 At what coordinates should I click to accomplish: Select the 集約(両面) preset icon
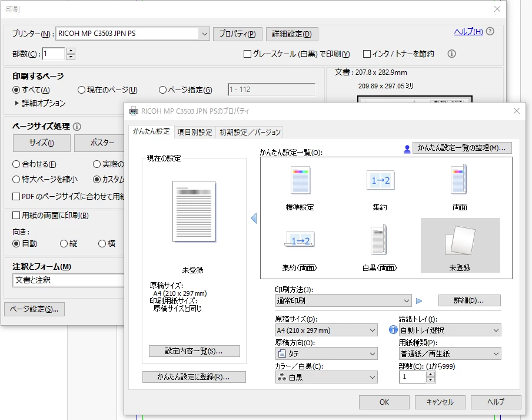click(300, 239)
